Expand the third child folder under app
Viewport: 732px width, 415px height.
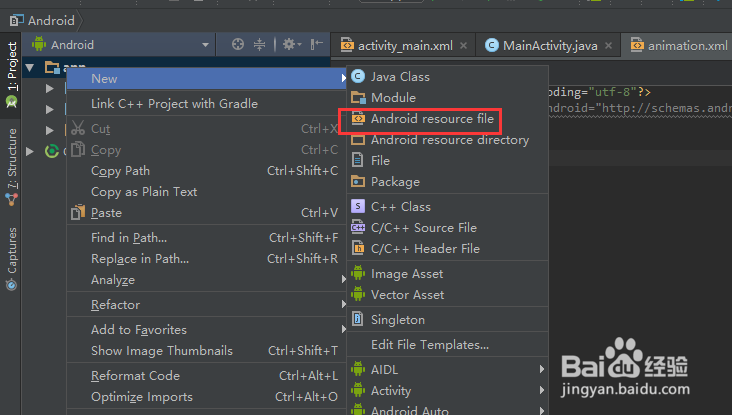coord(49,130)
